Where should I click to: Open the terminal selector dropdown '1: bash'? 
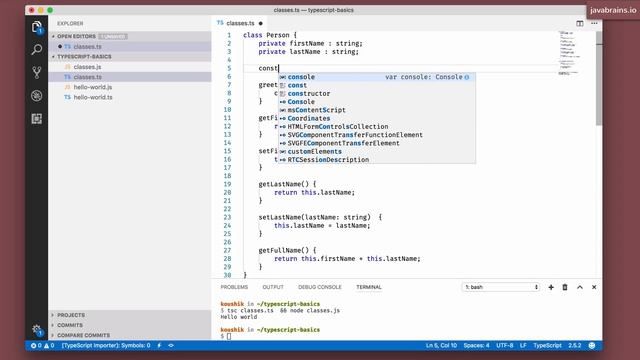click(x=500, y=287)
